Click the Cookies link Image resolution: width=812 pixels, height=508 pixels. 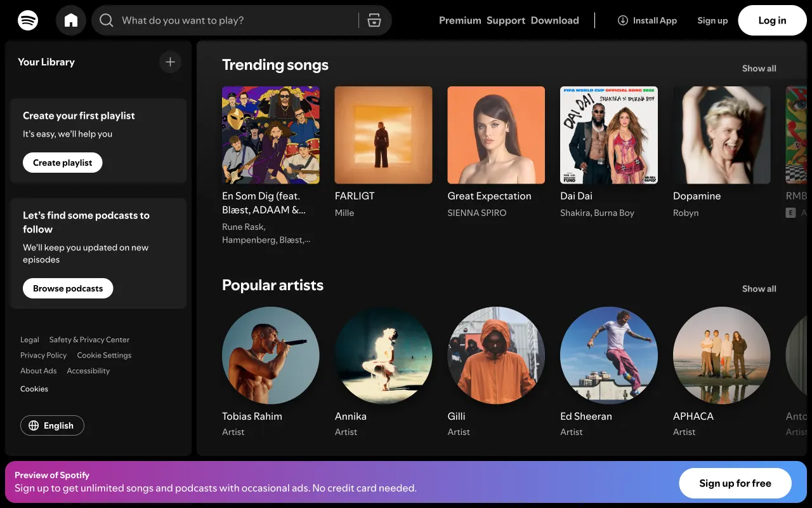point(34,389)
